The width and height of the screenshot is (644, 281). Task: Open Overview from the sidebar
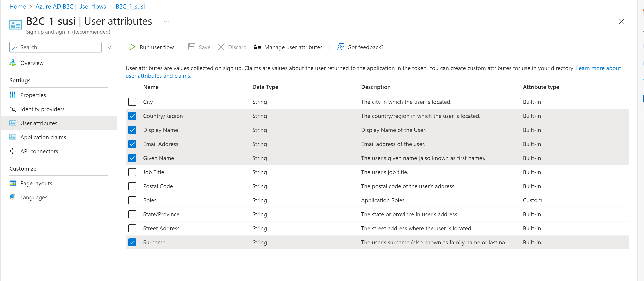(32, 63)
